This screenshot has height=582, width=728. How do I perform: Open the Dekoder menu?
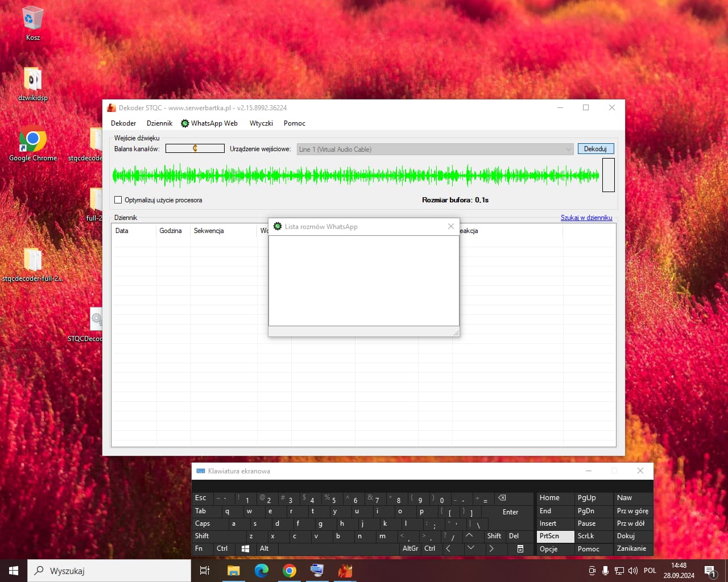coord(123,123)
